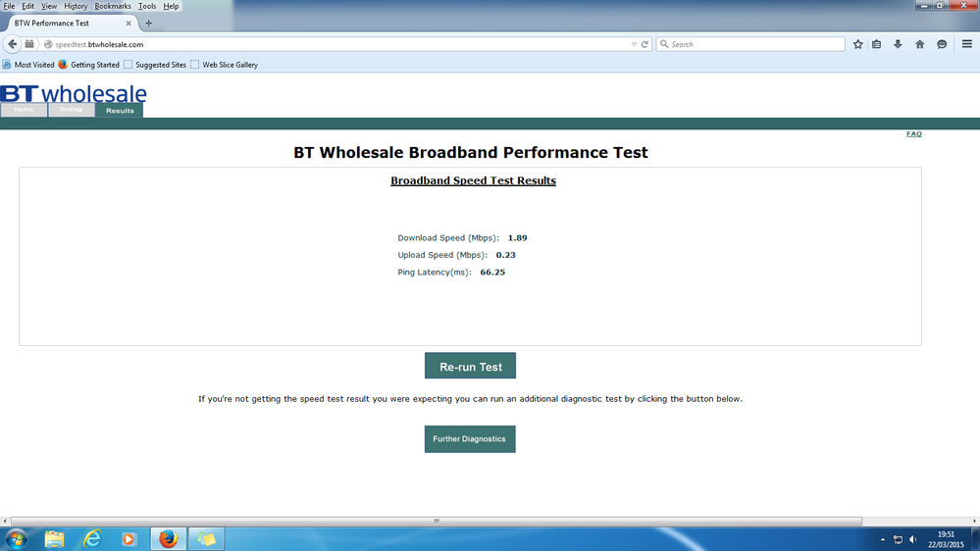Open the Windows Start button
Image resolution: width=980 pixels, height=551 pixels.
click(16, 538)
